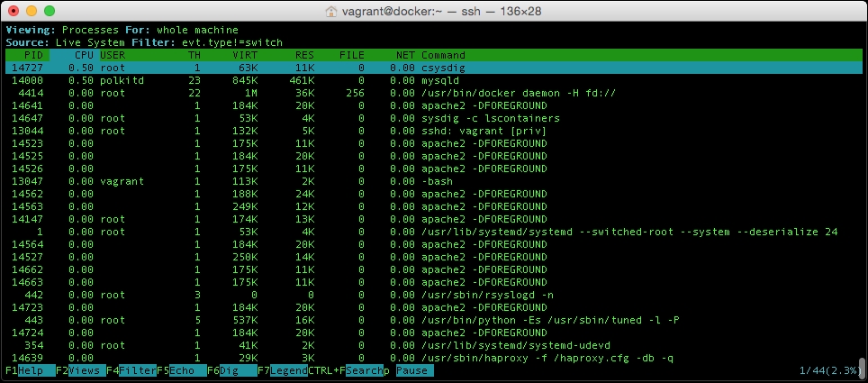Close the terminal with red button

(14, 11)
